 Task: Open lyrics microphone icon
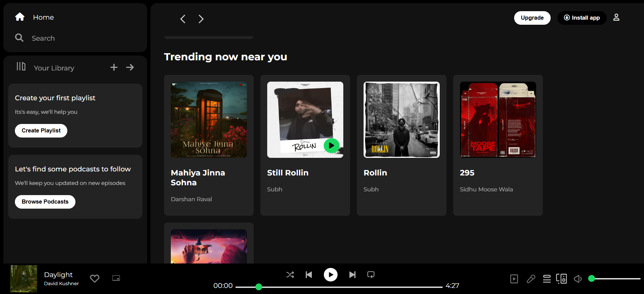531,279
